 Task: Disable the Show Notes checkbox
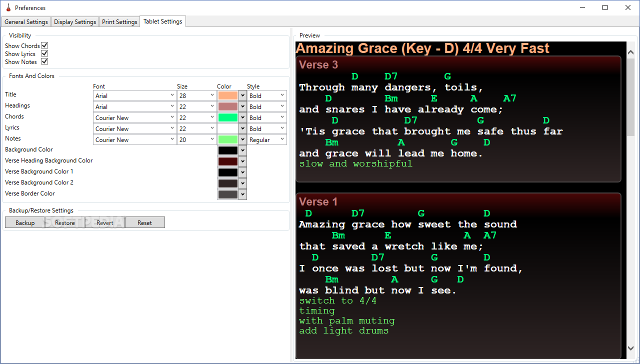pyautogui.click(x=44, y=61)
